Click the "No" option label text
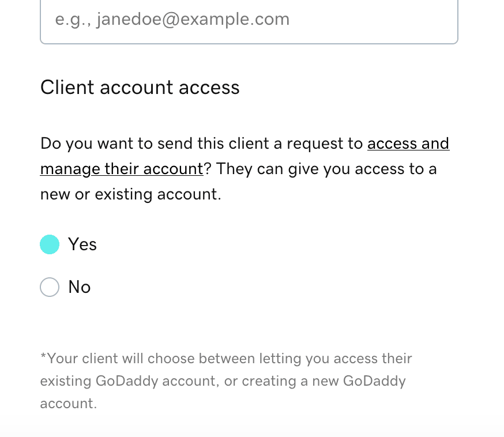Viewport: 504px width, 437px height. point(80,287)
